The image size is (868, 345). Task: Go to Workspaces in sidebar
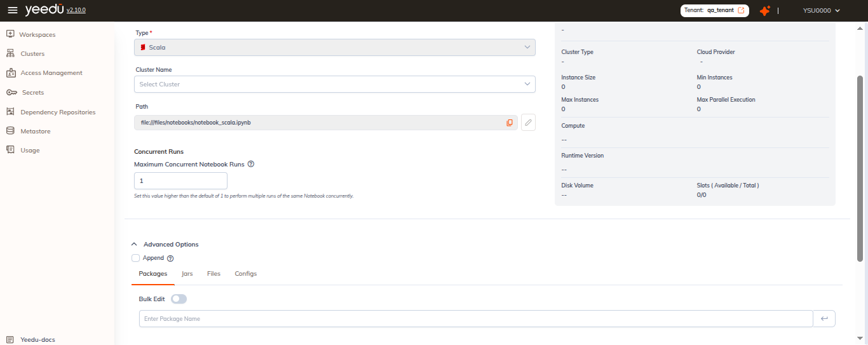click(x=37, y=34)
